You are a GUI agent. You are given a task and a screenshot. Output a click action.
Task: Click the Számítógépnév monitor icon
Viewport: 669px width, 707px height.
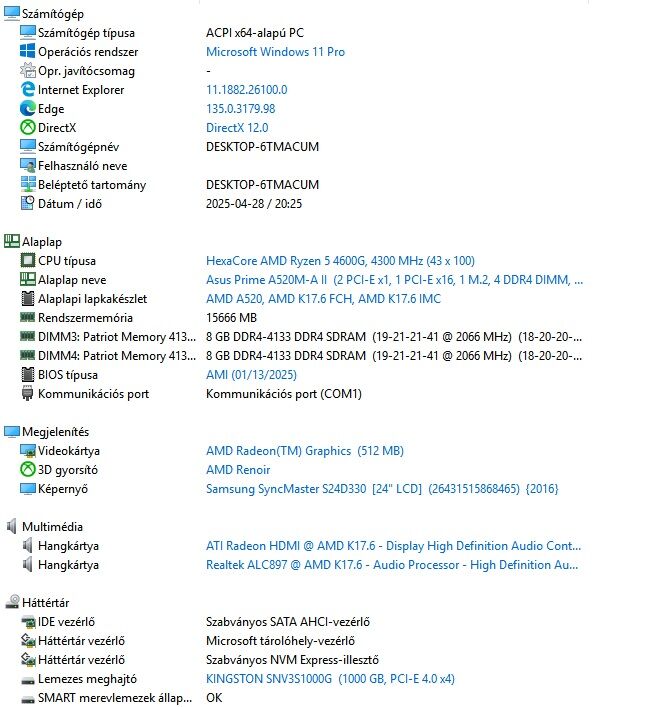click(27, 146)
